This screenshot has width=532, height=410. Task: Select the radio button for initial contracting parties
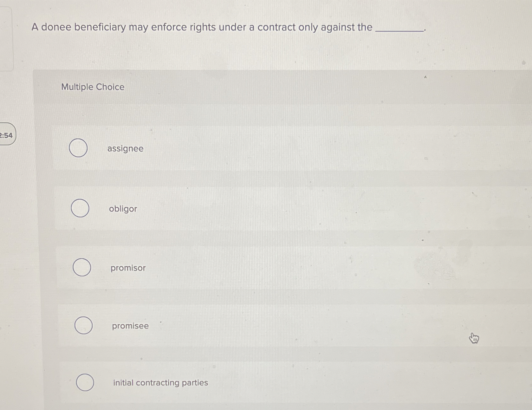[85, 382]
